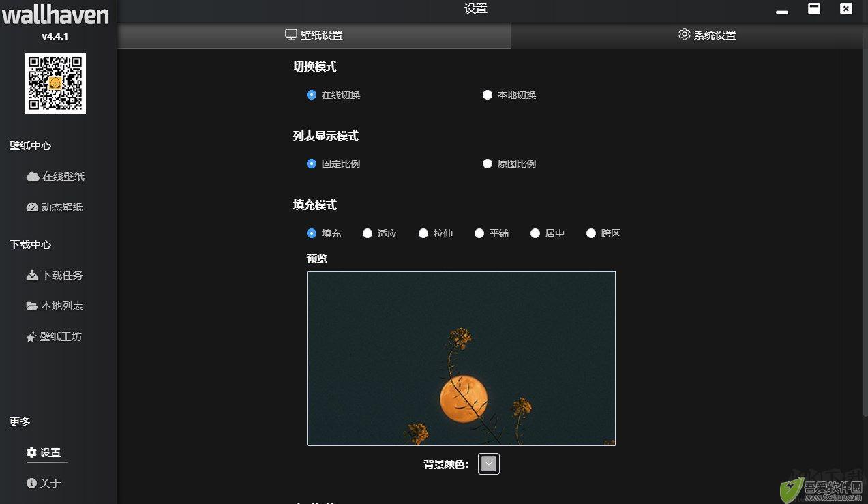
Task: Open 关于 page in sidebar
Action: click(44, 484)
